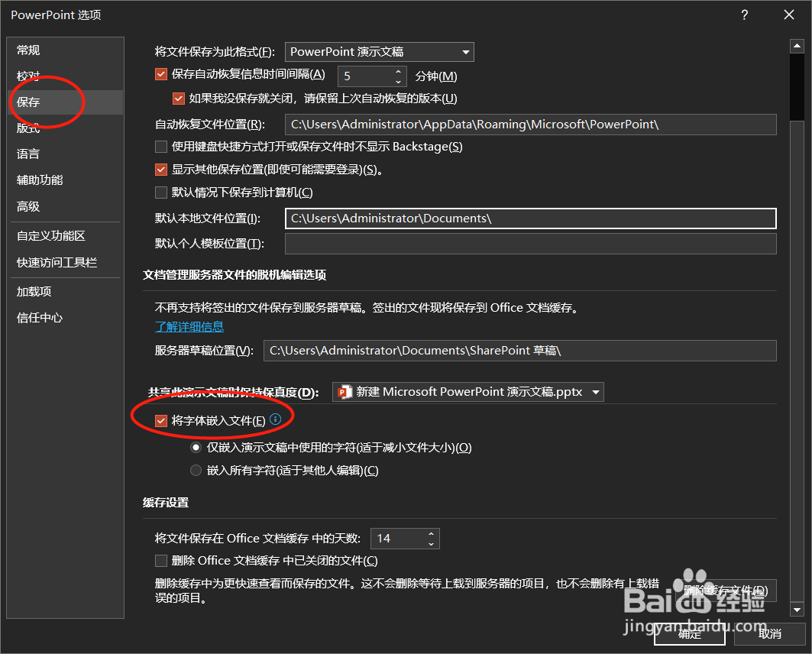Check 默认情况下保存到计算机

click(x=161, y=193)
